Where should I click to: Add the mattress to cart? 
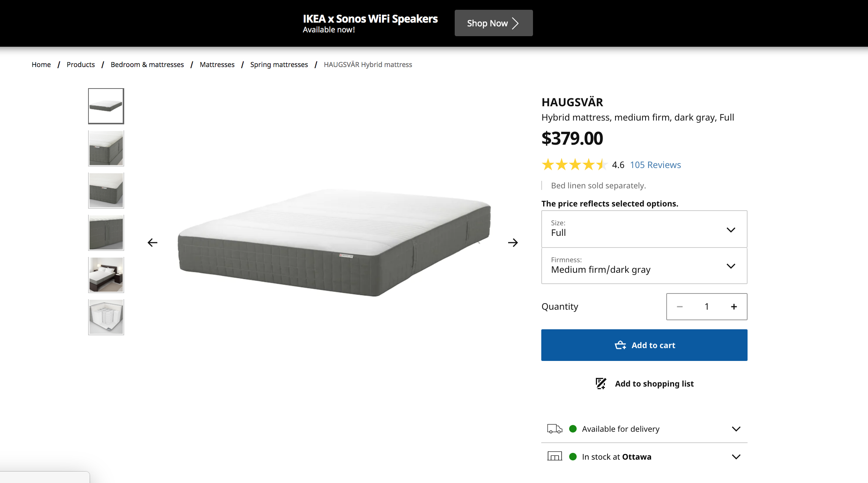tap(644, 345)
